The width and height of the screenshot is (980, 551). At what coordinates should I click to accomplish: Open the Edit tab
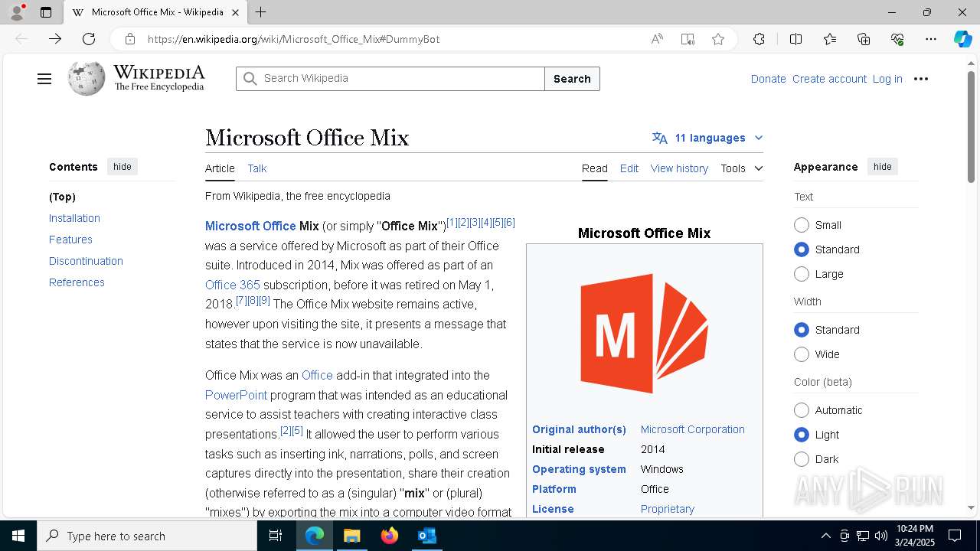pos(629,168)
